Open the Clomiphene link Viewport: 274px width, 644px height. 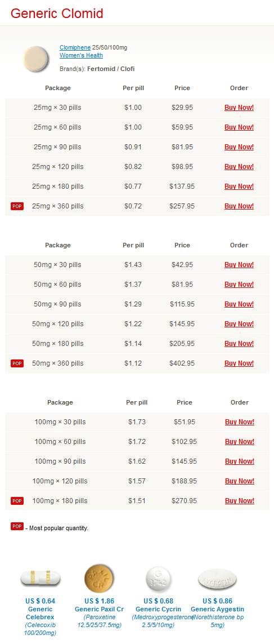coord(75,48)
